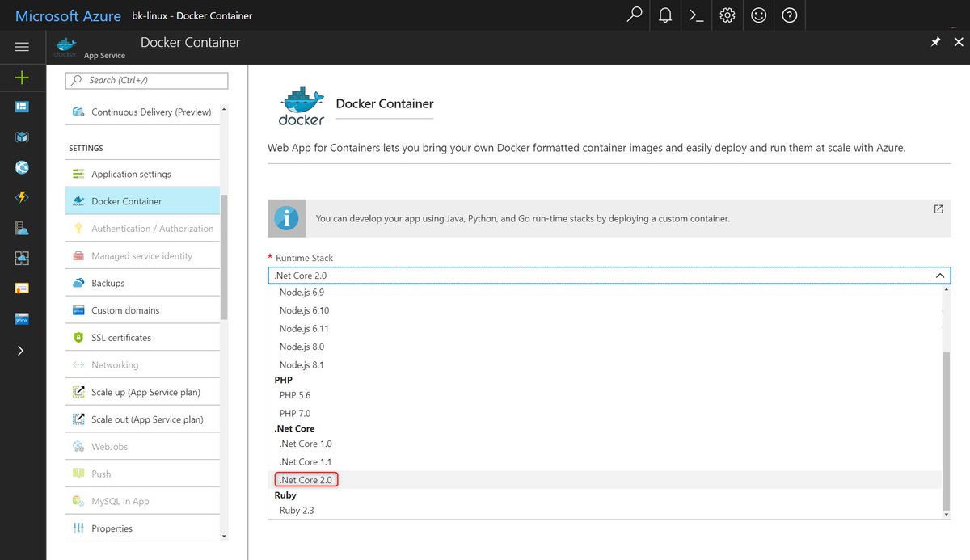The width and height of the screenshot is (970, 560).
Task: Open the www icon in left rail
Action: point(22,319)
